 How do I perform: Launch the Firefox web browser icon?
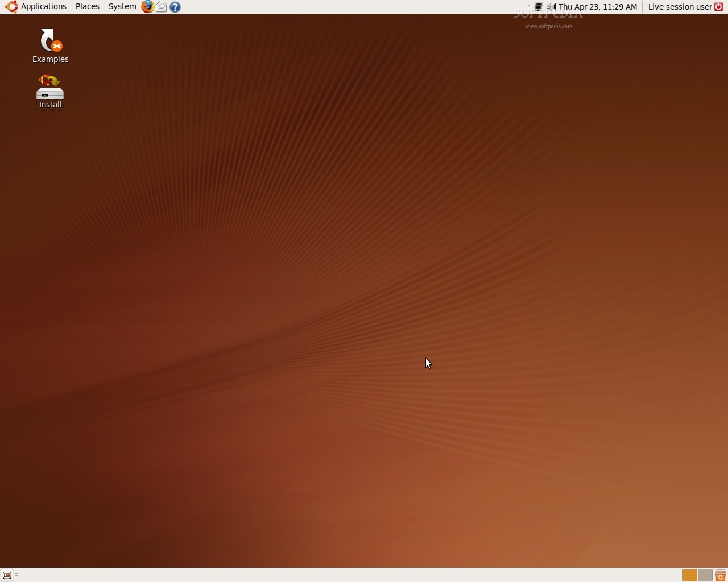click(147, 7)
